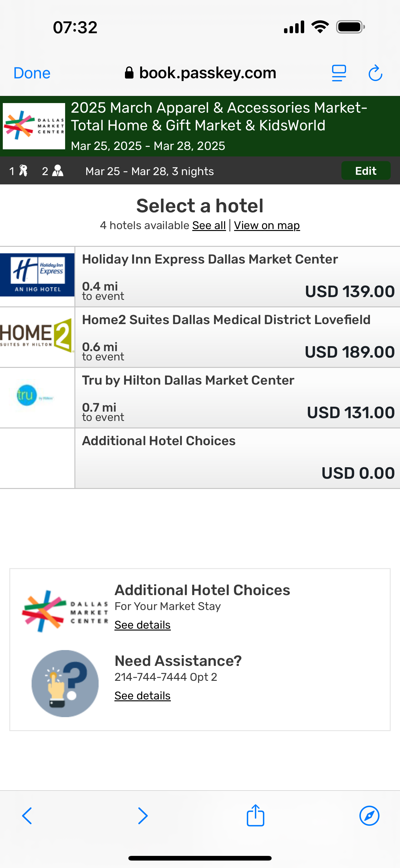The width and height of the screenshot is (400, 868).
Task: Open the share sheet icon
Action: (256, 815)
